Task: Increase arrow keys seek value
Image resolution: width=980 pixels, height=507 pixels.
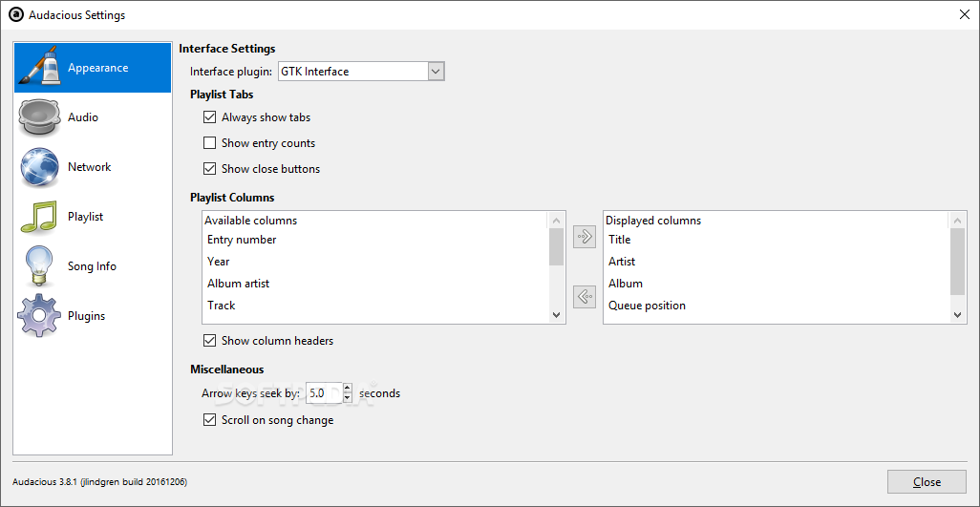Action: 348,389
